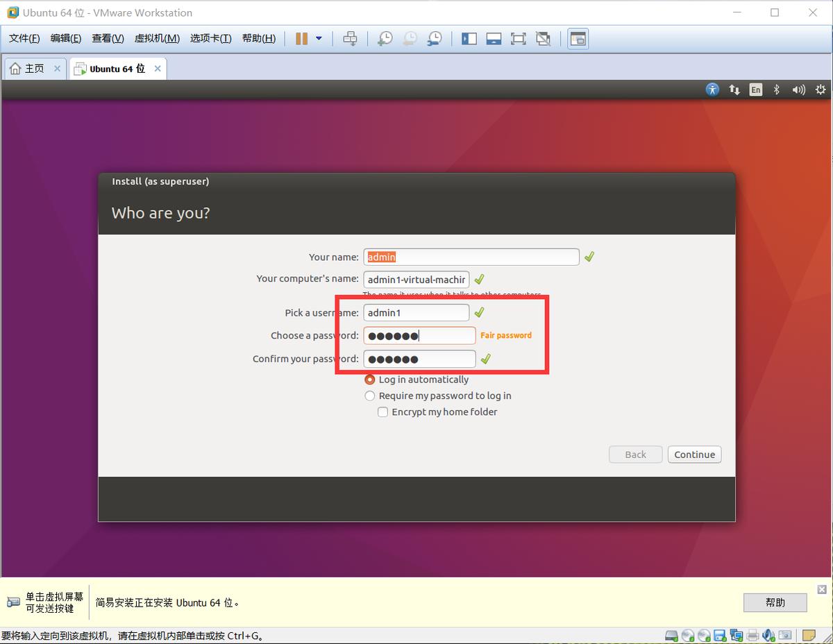Suspend the virtual machine using the pause icon

pos(301,38)
